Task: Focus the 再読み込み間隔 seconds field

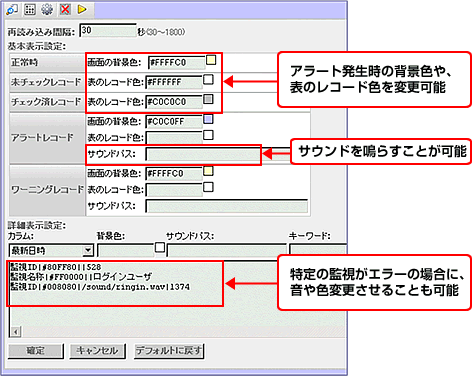Action: pos(108,31)
